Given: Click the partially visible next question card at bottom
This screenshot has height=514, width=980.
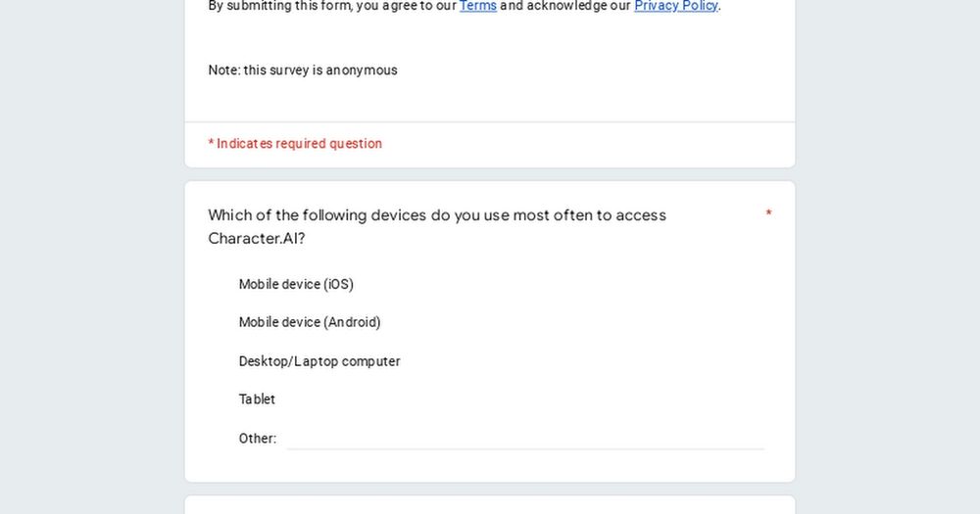Looking at the screenshot, I should tap(490, 504).
